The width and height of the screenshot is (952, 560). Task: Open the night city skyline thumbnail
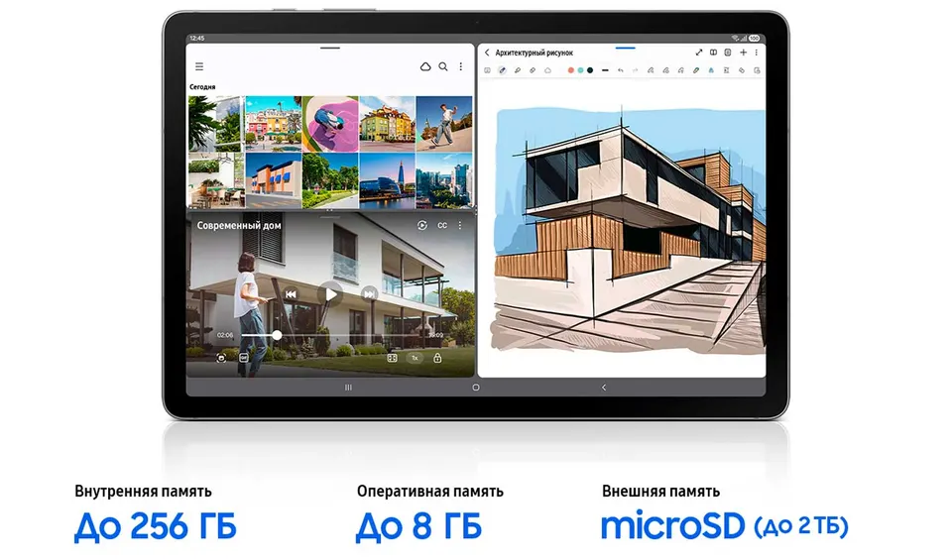click(388, 180)
